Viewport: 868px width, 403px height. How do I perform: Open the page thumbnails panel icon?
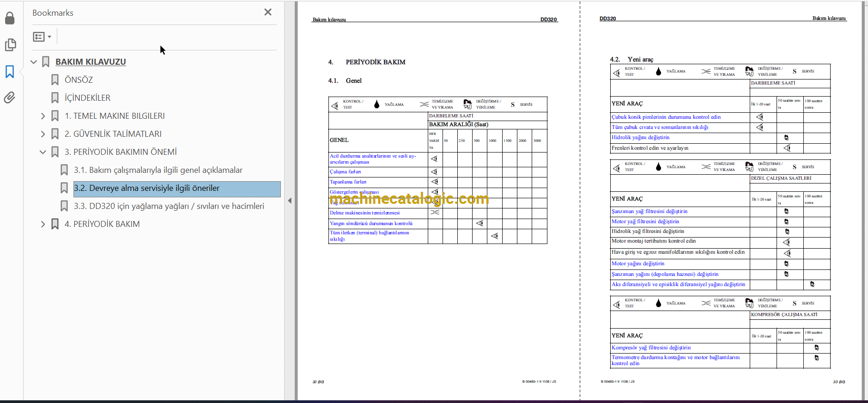click(10, 45)
